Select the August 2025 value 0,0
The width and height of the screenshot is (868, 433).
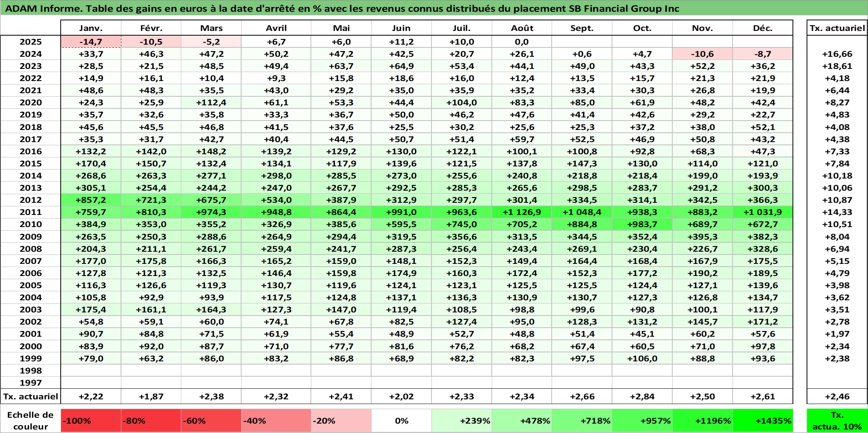(x=522, y=42)
